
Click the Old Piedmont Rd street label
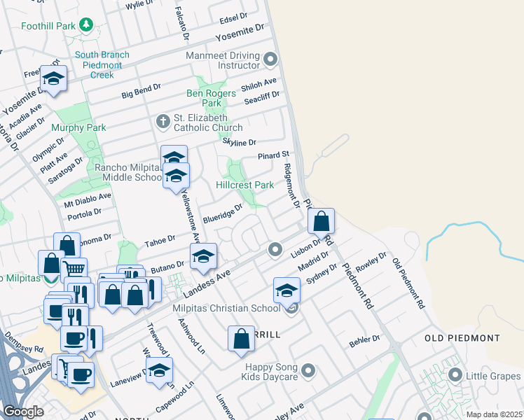(408, 283)
